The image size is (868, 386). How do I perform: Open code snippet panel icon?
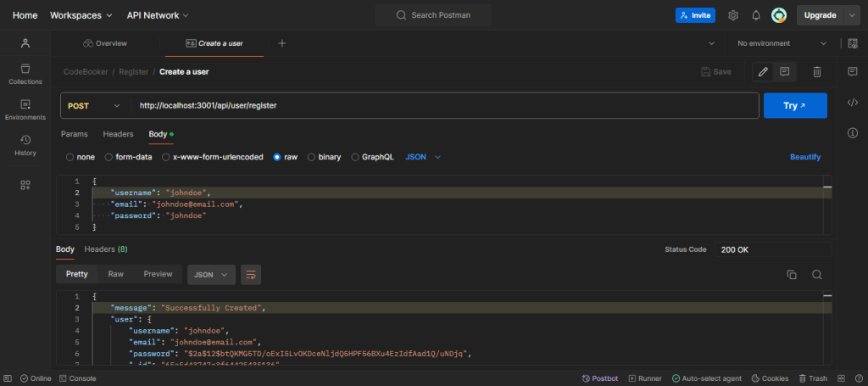point(853,103)
